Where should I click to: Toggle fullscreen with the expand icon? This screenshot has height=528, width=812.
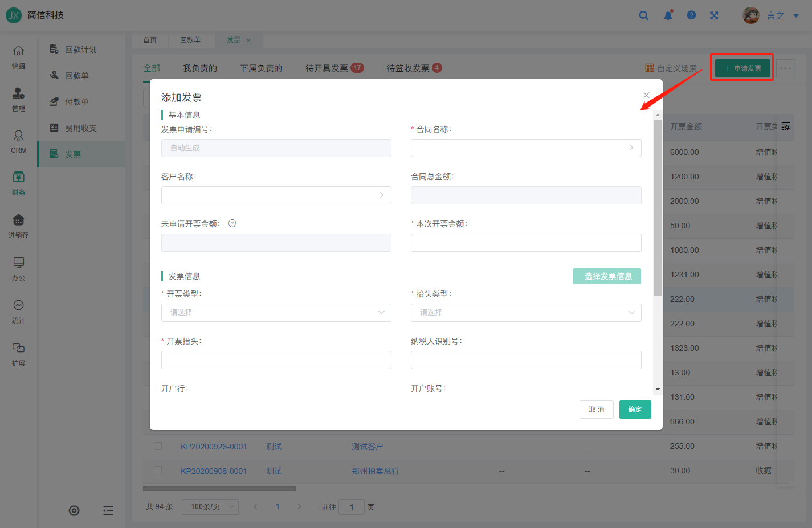pos(714,15)
